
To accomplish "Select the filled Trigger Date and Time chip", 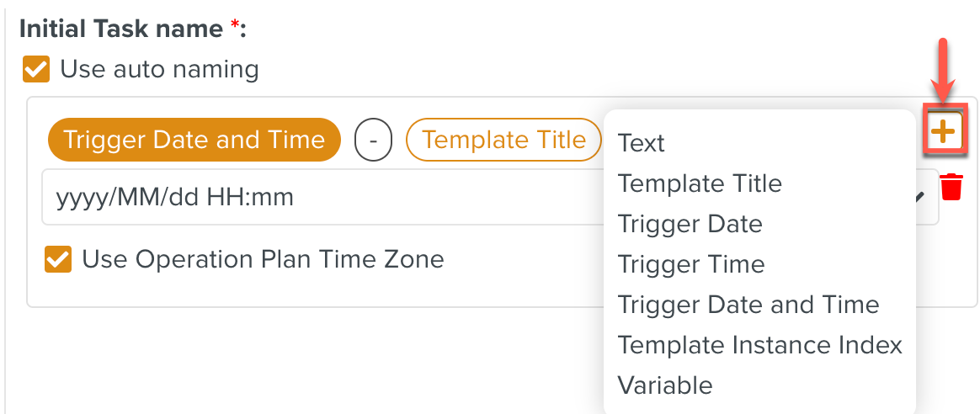I will 194,140.
